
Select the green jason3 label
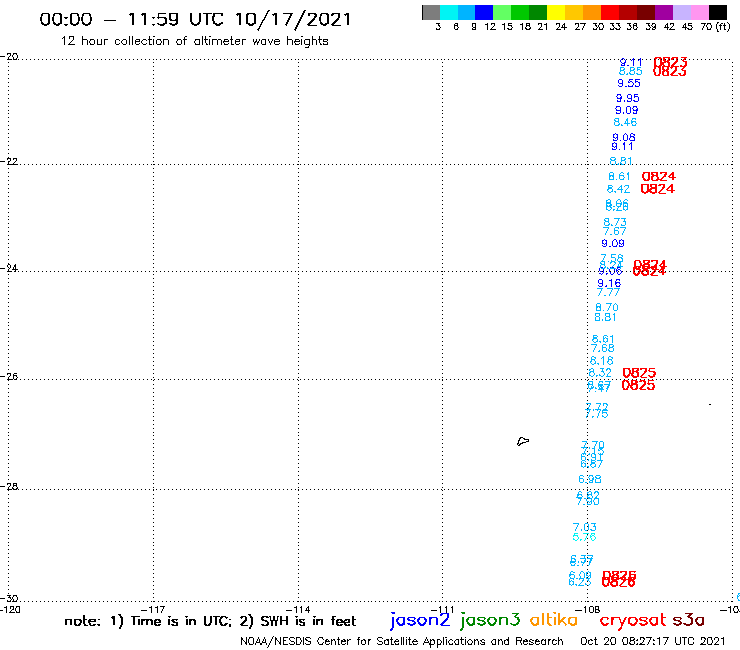tap(490, 620)
